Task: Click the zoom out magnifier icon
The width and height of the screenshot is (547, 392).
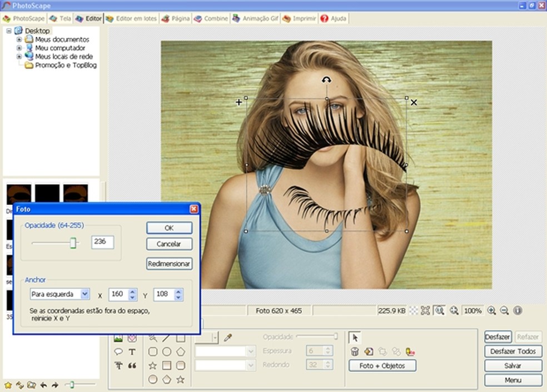Action: pos(504,311)
